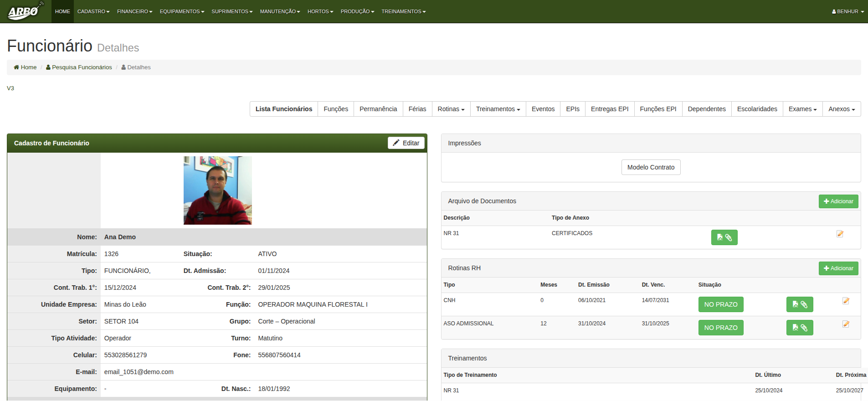Open ASO ADMISSIONAL attachment button

[x=799, y=328]
